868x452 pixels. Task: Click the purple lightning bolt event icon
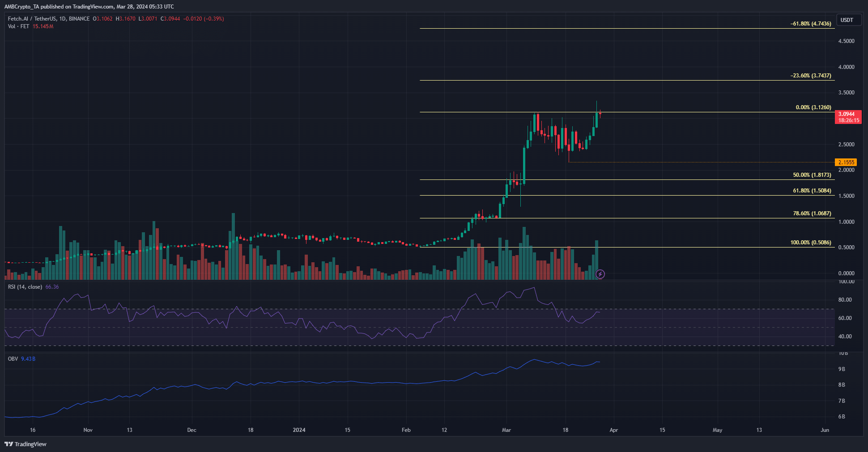coord(600,274)
